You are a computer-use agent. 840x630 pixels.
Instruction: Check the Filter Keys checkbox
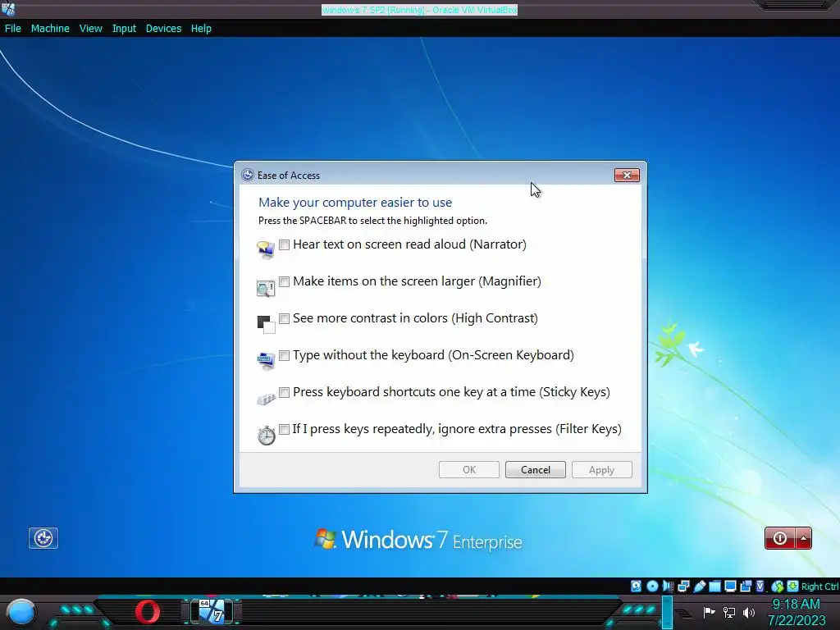[x=284, y=430]
